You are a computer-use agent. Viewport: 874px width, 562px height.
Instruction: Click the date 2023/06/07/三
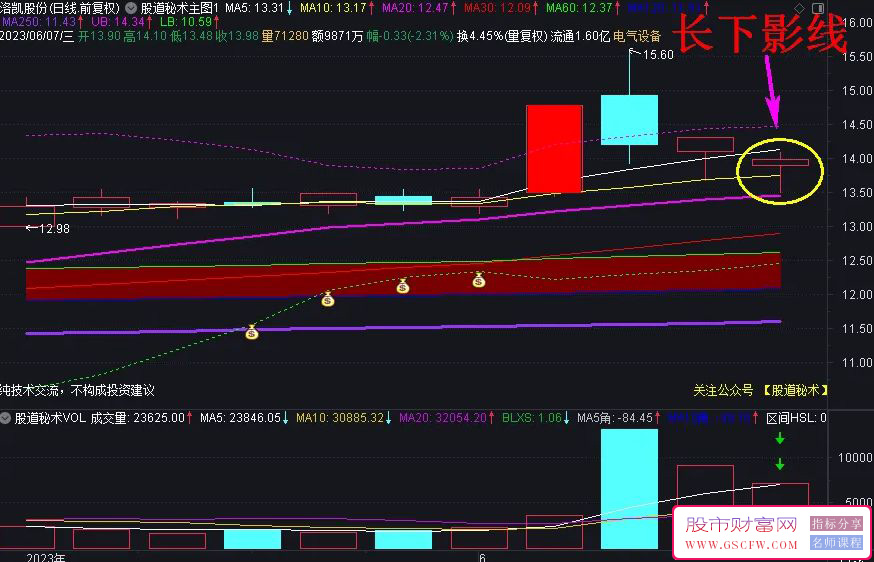coord(37,37)
